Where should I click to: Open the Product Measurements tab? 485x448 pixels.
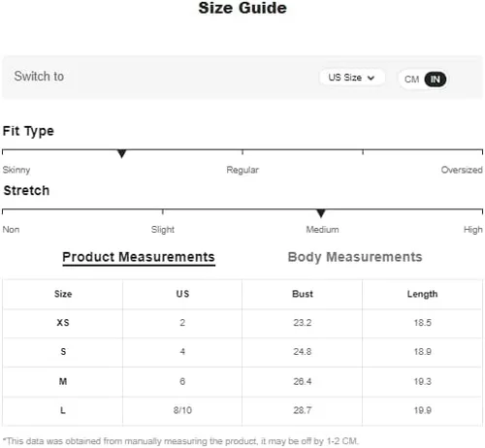click(139, 257)
